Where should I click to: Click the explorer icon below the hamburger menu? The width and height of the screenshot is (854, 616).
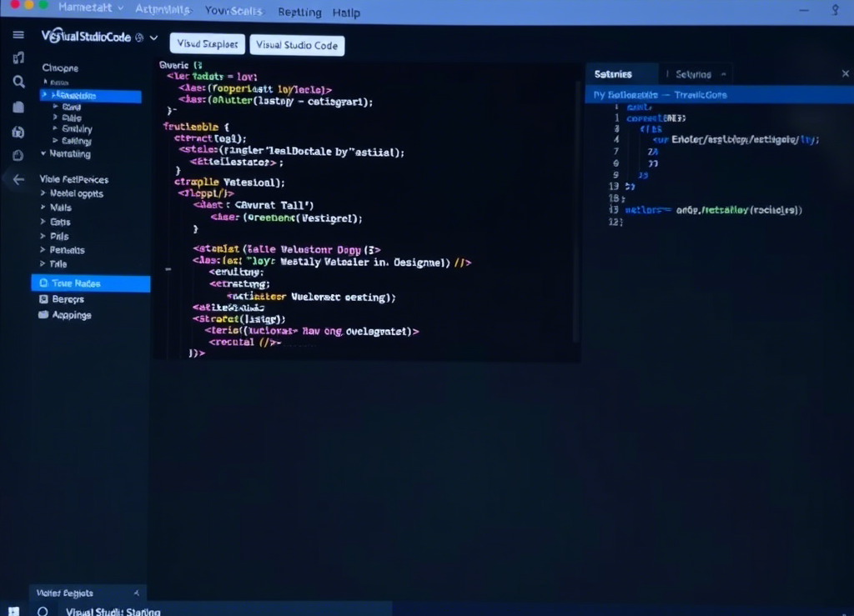(x=18, y=58)
